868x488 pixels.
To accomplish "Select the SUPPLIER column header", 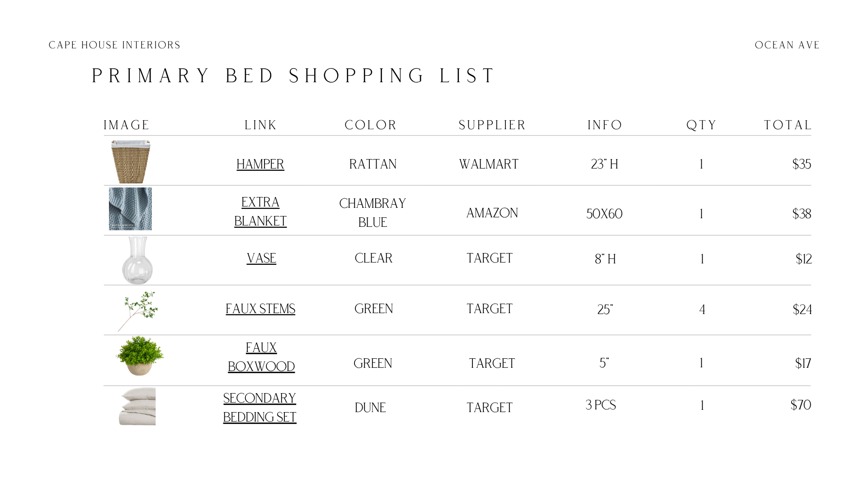I will [x=492, y=125].
